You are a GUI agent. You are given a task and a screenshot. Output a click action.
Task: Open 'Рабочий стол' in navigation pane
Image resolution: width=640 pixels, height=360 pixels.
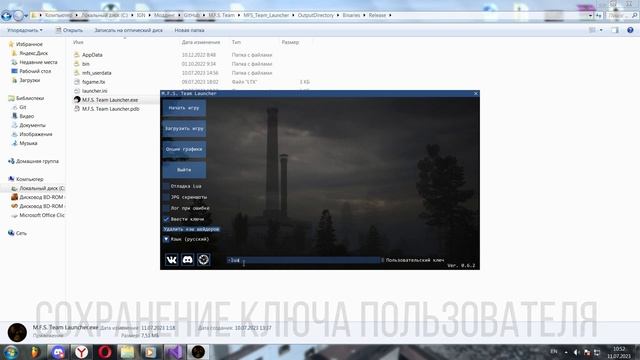[35, 71]
